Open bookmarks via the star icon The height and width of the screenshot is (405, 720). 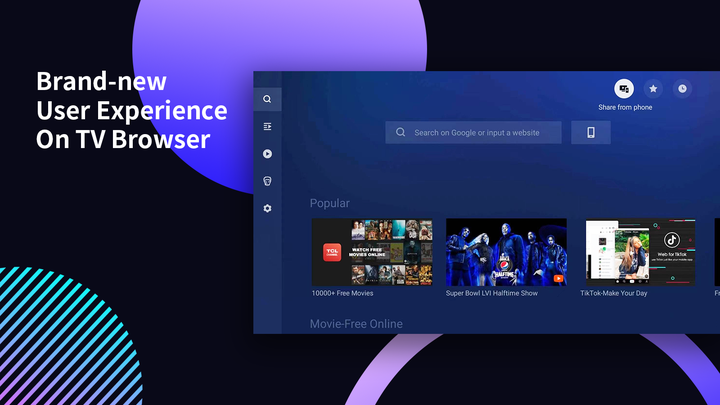tap(653, 89)
